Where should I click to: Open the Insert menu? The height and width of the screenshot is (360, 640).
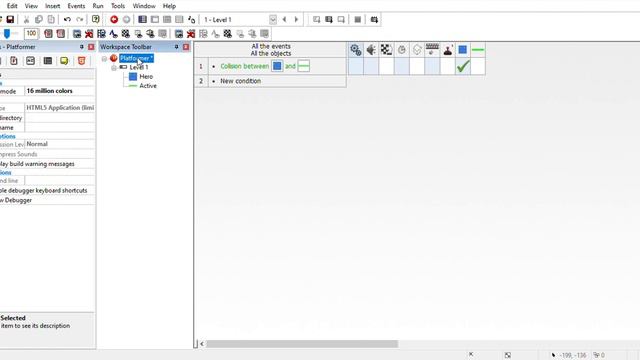pos(53,6)
